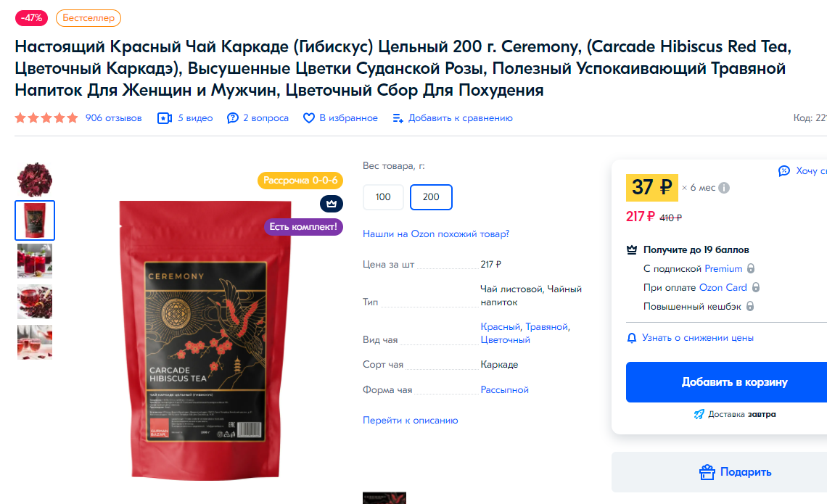Screen dimensions: 827x504
Task: Select the red drinks in glasses thumbnail
Action: pos(35,261)
